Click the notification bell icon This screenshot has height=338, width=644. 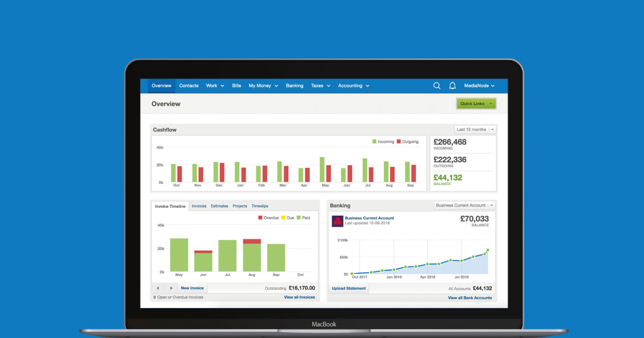pos(452,85)
